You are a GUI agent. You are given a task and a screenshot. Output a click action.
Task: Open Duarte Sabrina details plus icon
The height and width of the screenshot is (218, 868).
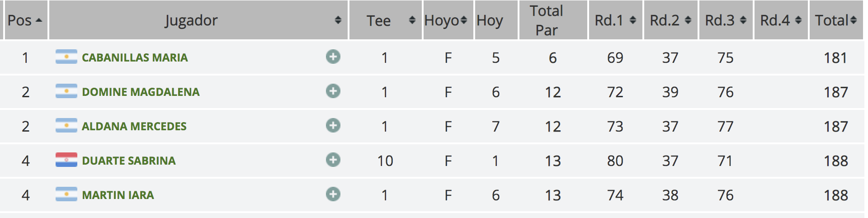pyautogui.click(x=333, y=160)
